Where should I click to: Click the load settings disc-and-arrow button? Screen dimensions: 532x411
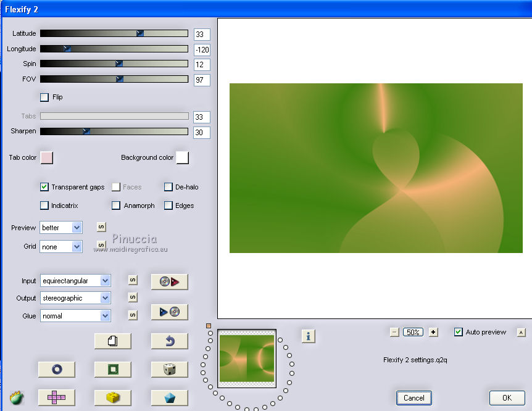pyautogui.click(x=169, y=281)
